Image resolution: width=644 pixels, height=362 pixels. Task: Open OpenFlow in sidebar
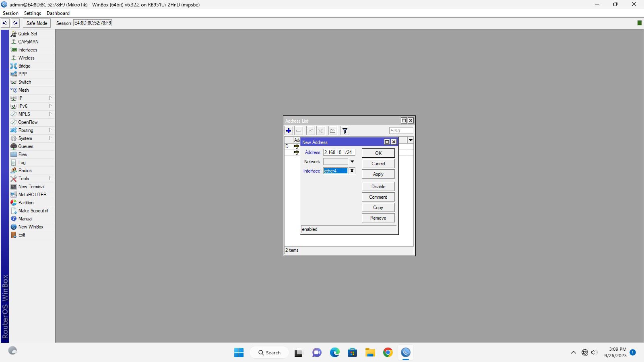[x=32, y=122]
